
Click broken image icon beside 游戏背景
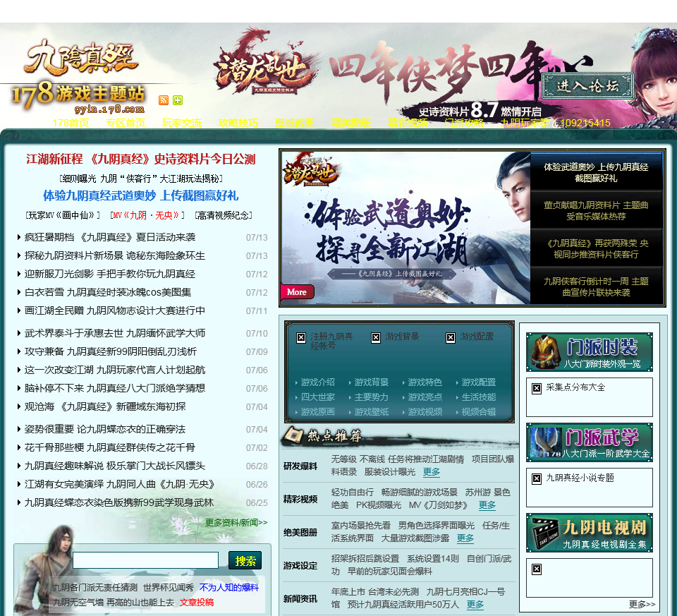coord(376,338)
